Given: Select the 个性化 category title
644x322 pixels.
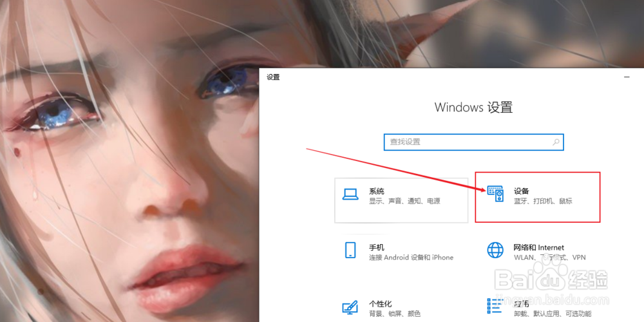Looking at the screenshot, I should (x=381, y=304).
